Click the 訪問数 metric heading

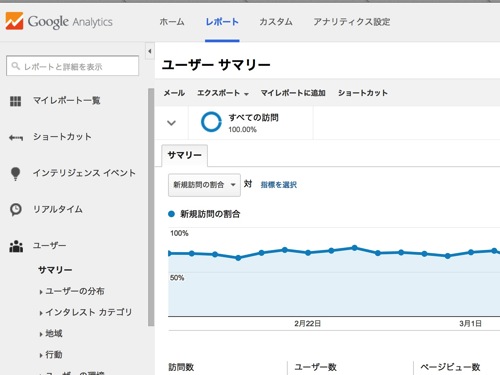(181, 367)
